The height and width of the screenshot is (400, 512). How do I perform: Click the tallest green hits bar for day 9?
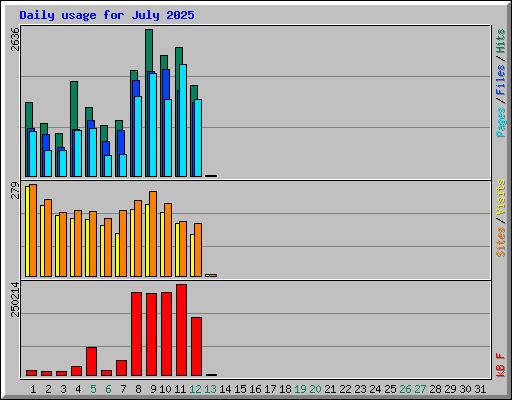149,50
